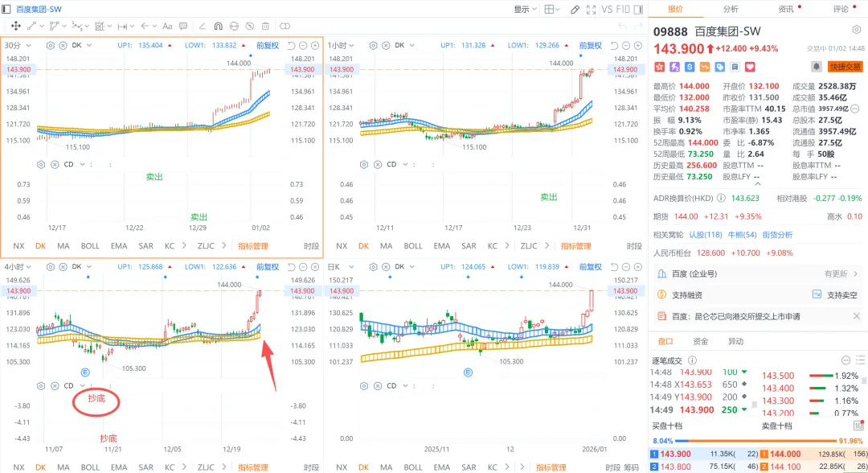Open tick-by-tick trade list view icon
868x473 pixels.
pyautogui.click(x=860, y=360)
